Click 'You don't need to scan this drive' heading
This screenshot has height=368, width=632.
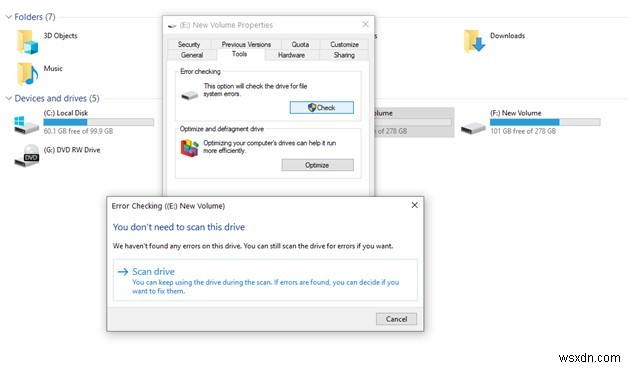pos(179,227)
